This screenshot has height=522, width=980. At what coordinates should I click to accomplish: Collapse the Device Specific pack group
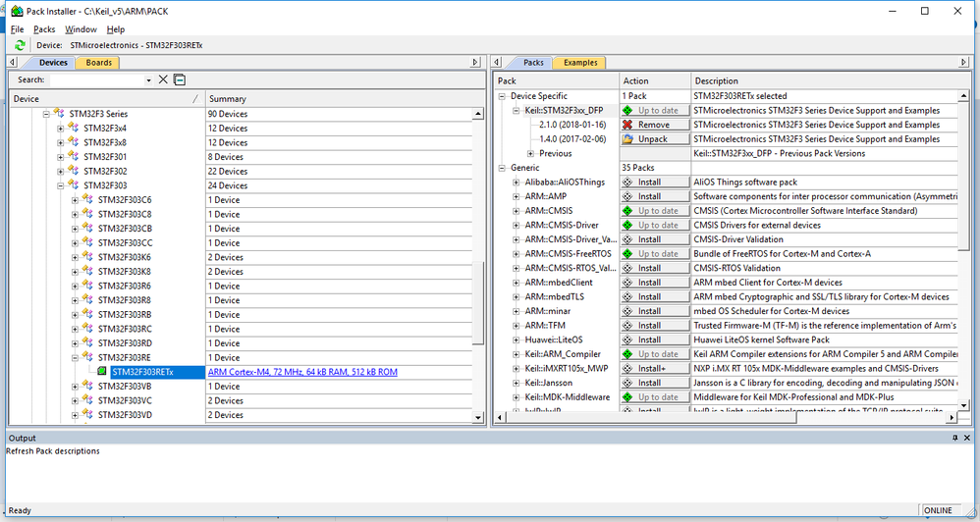tap(502, 96)
